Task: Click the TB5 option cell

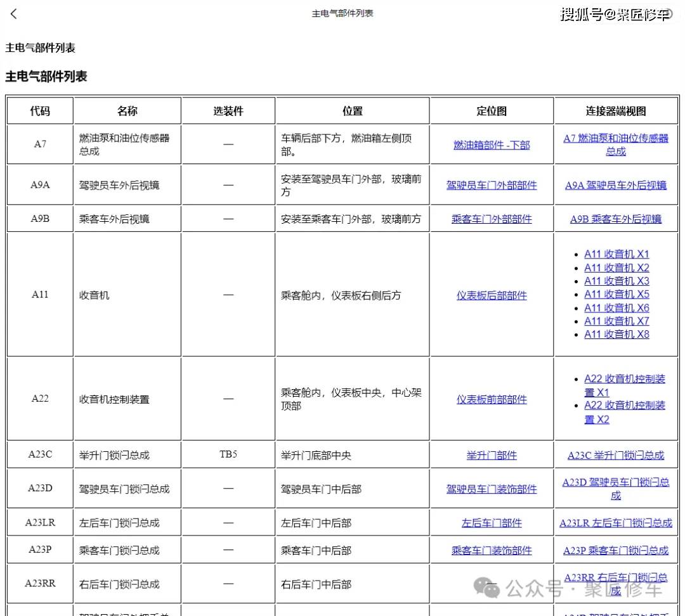Action: click(228, 454)
